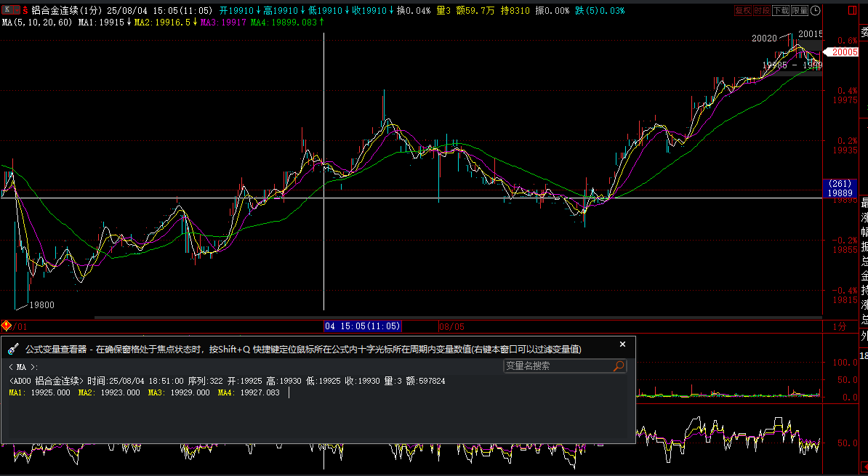Select the 08/05 date marker on timeline

450,327
